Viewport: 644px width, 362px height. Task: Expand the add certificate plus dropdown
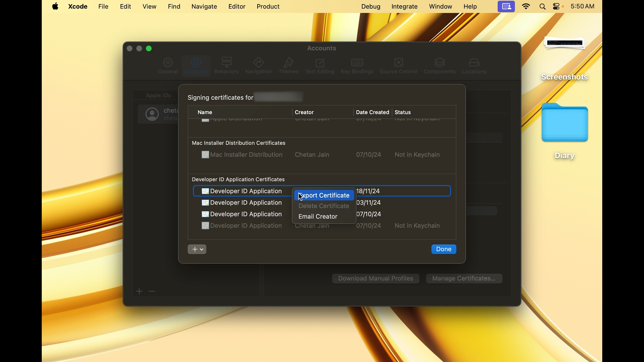(197, 249)
